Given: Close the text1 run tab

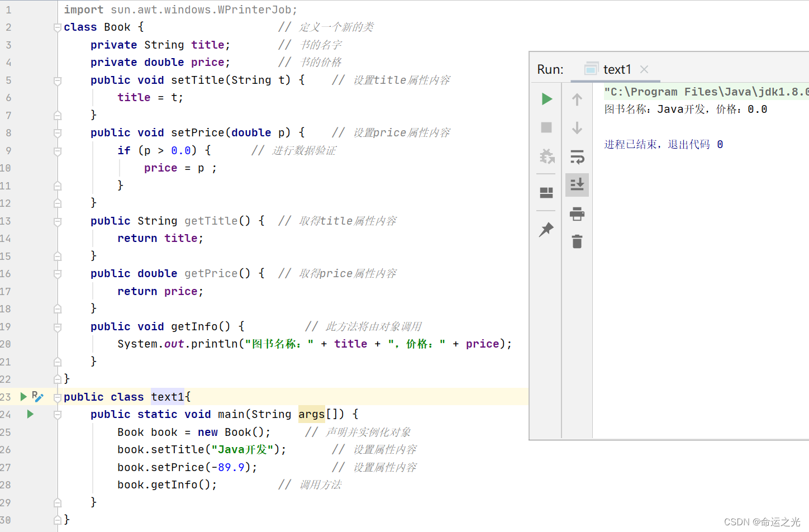Looking at the screenshot, I should [644, 69].
